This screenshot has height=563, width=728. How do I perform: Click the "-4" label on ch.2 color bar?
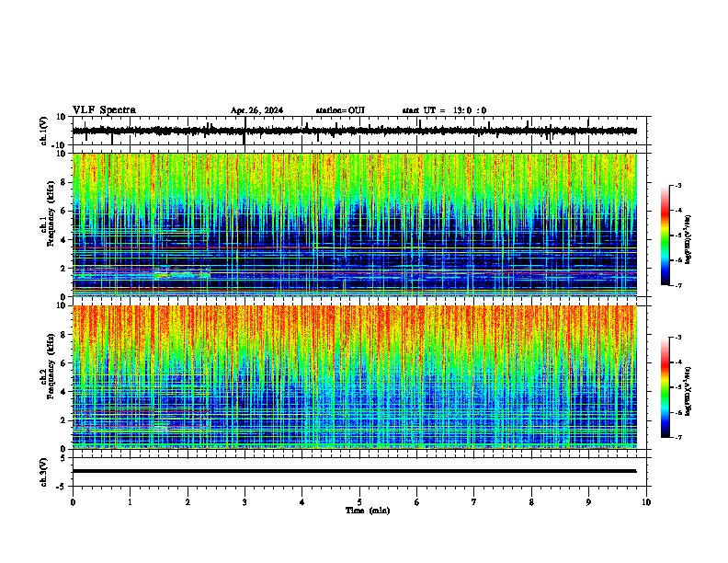[x=678, y=362]
